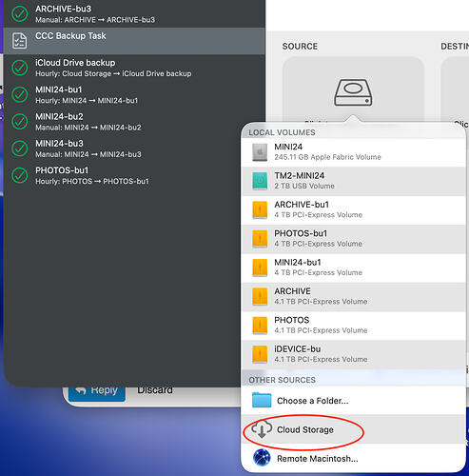Click the source disk drive selector icon
This screenshot has height=476, width=469.
[353, 92]
